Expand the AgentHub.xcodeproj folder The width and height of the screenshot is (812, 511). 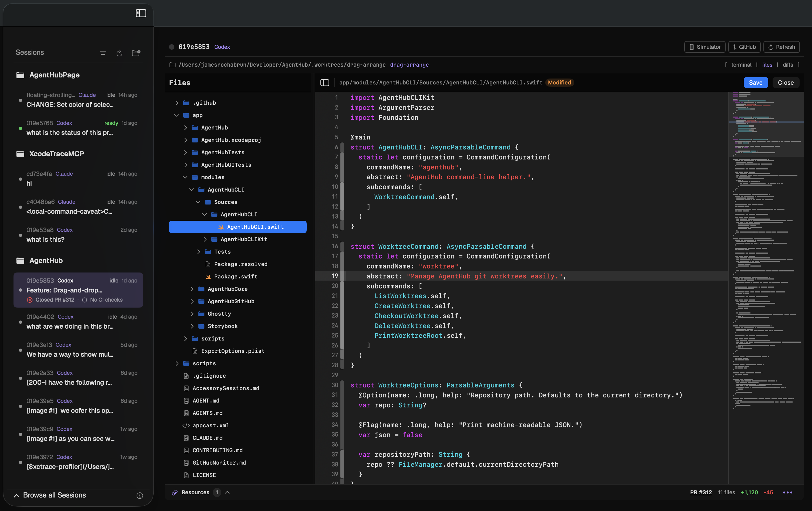pyautogui.click(x=185, y=140)
